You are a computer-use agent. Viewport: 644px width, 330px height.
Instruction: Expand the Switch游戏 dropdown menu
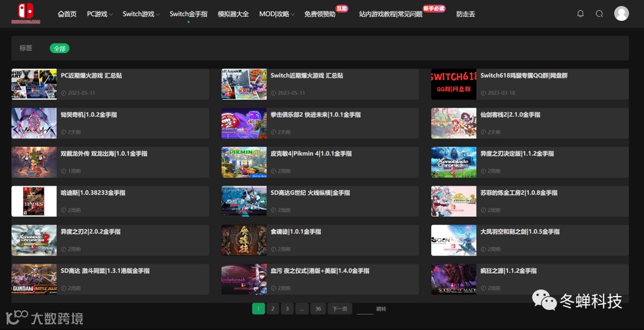tap(141, 14)
